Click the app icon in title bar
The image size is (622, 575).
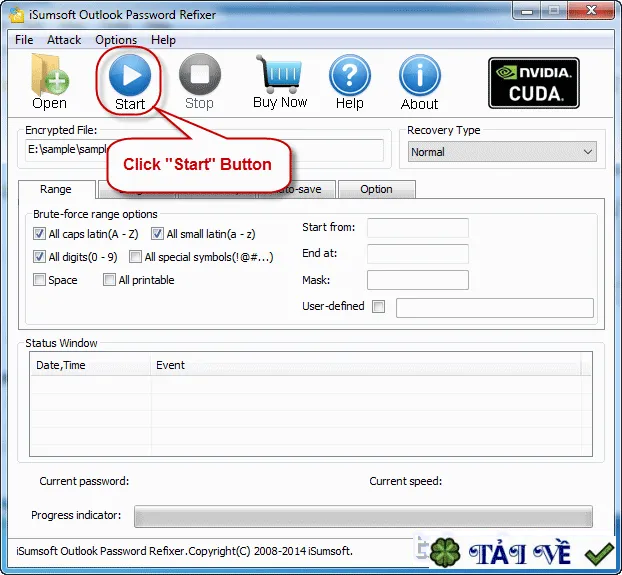tap(17, 15)
